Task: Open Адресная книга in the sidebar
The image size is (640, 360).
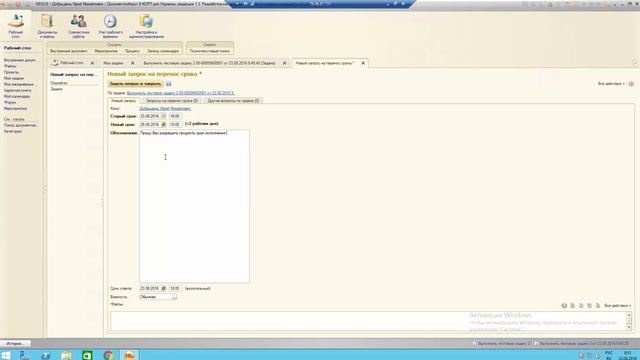Action: pyautogui.click(x=18, y=90)
